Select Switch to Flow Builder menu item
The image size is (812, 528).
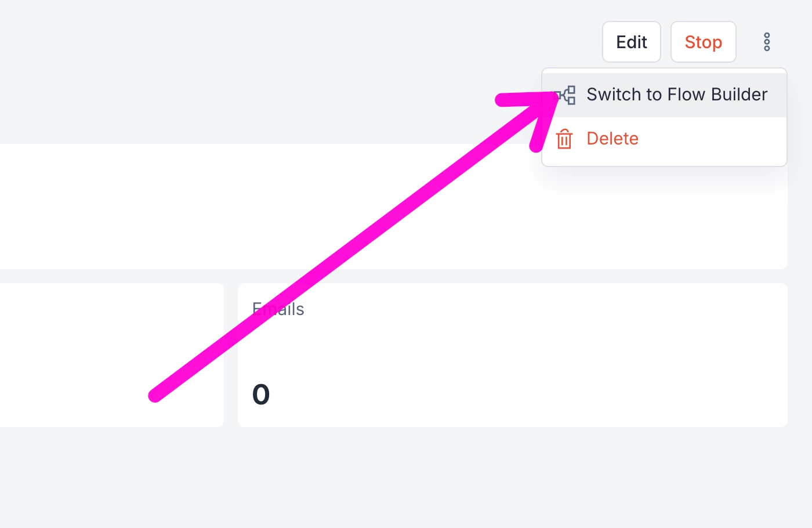click(x=676, y=95)
